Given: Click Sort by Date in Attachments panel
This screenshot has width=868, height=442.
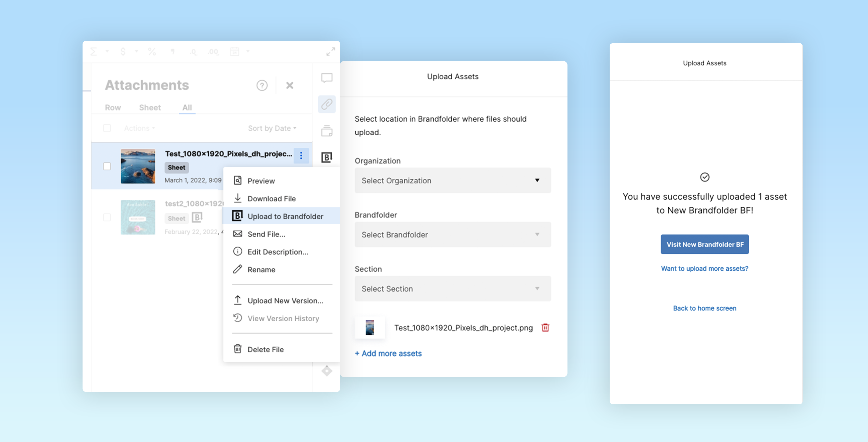Looking at the screenshot, I should 272,128.
